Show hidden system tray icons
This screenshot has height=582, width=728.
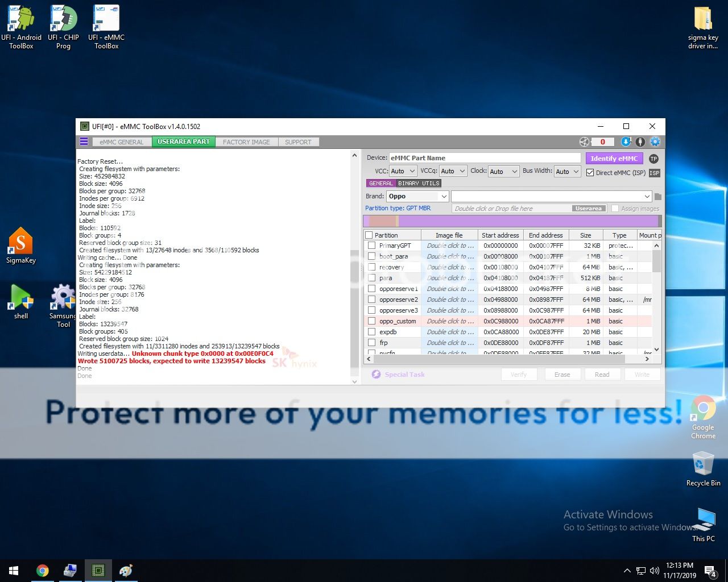click(627, 571)
